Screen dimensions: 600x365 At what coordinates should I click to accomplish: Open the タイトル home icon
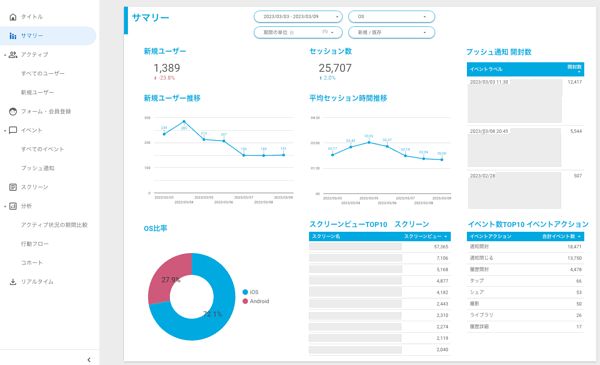click(x=13, y=17)
